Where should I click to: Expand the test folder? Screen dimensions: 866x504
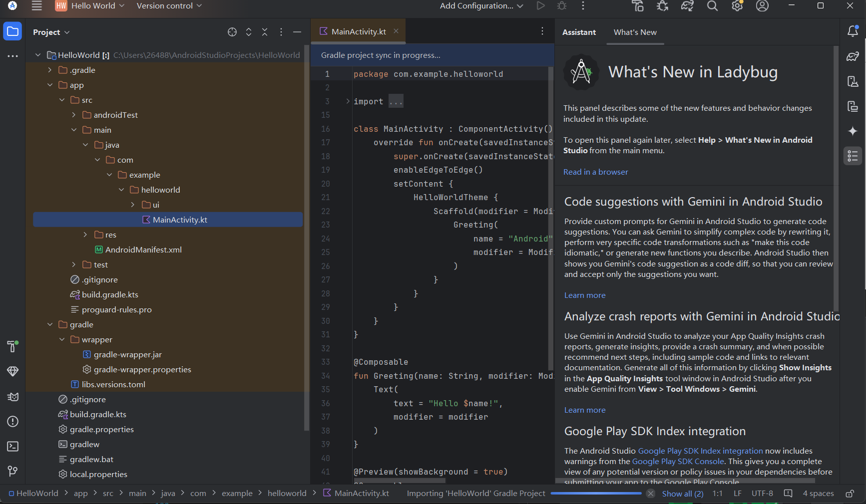[x=74, y=264]
